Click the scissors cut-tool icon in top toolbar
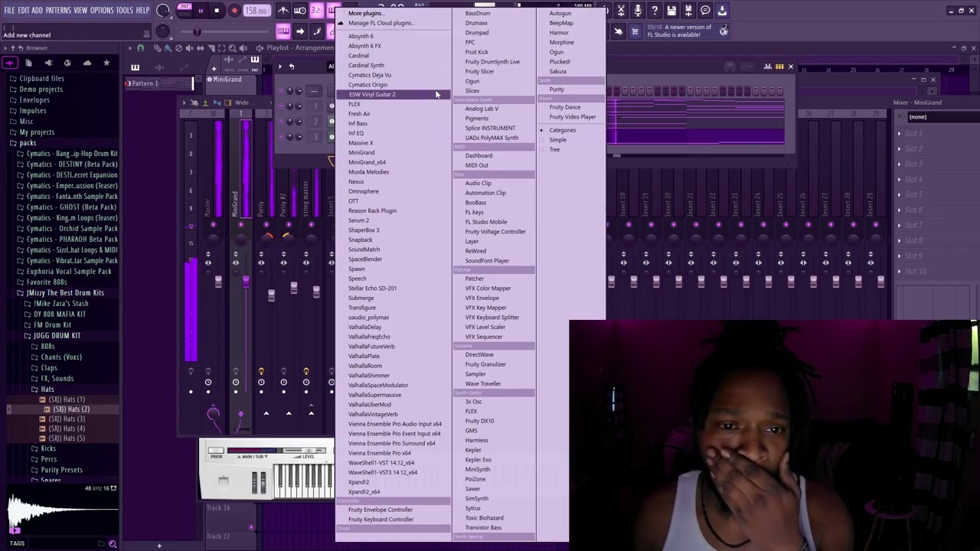Viewport: 980px width, 551px height. (621, 11)
